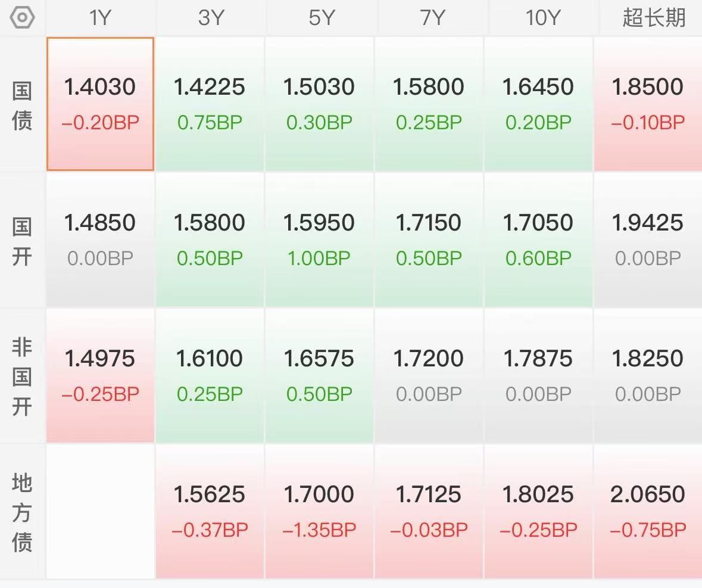The width and height of the screenshot is (702, 588).
Task: Select the 5Y column header
Action: coord(321,18)
